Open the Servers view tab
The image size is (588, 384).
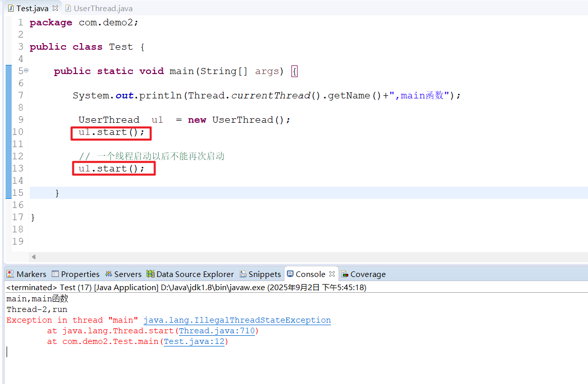123,274
